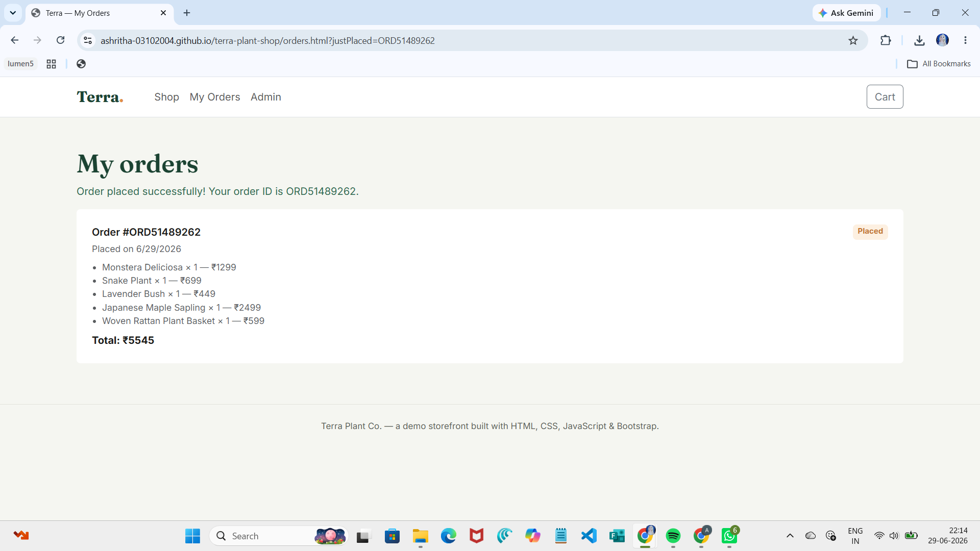The image size is (980, 551).
Task: Open File Explorer from the taskbar
Action: coord(421,536)
